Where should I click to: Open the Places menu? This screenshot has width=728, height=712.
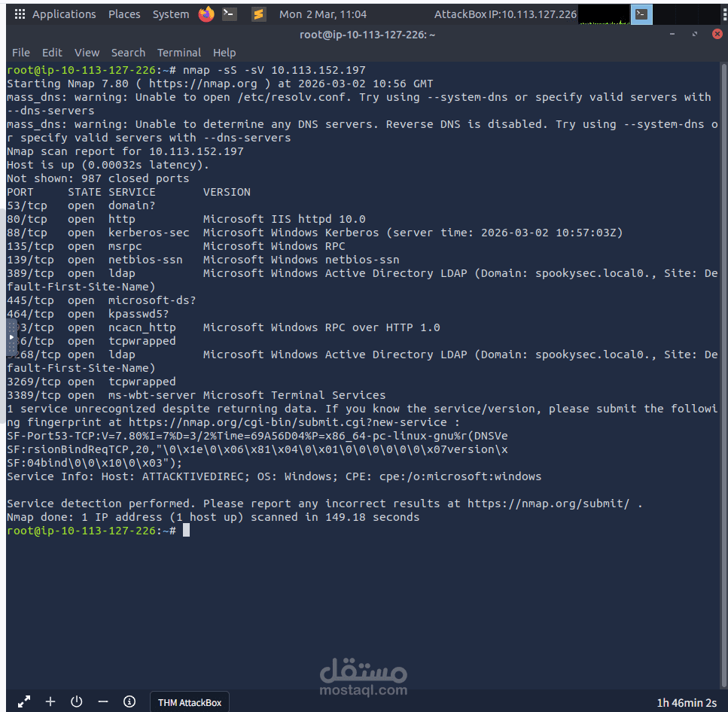124,14
